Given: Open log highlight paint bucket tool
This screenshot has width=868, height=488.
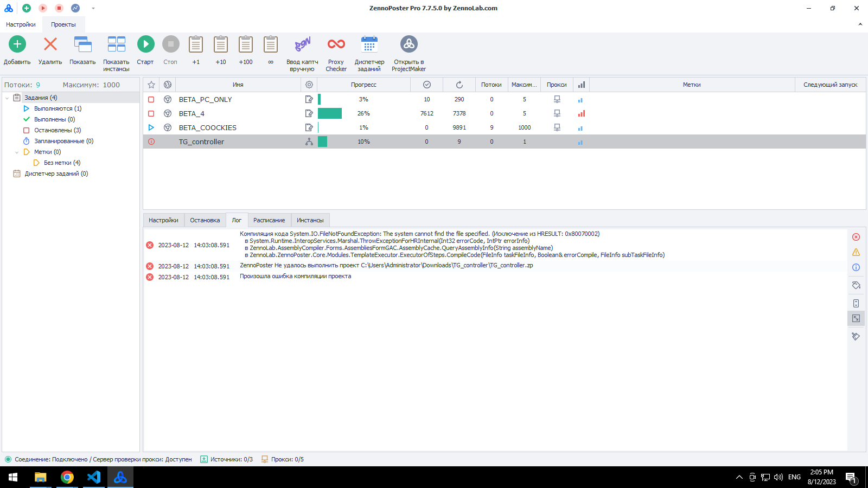Looking at the screenshot, I should click(856, 285).
